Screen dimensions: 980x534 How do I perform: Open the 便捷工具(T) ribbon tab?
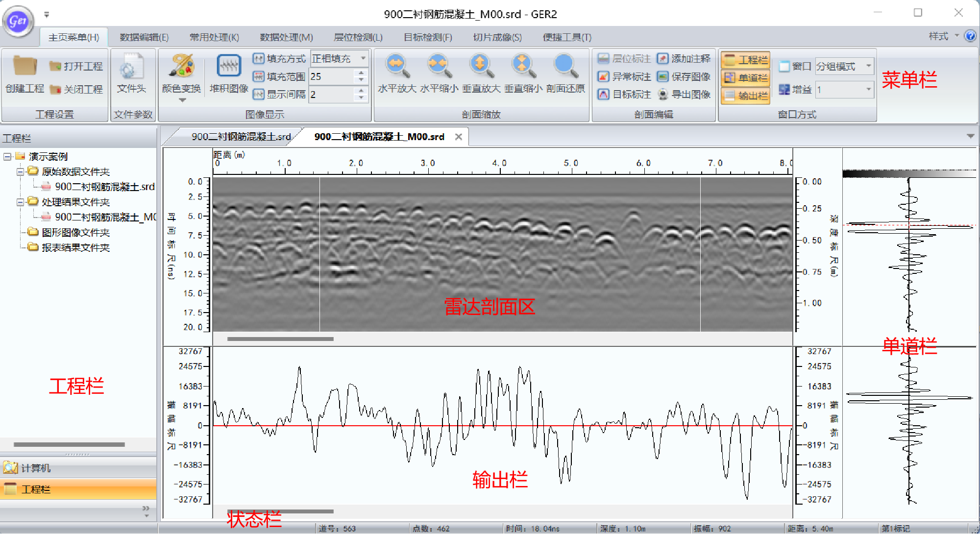(x=567, y=37)
